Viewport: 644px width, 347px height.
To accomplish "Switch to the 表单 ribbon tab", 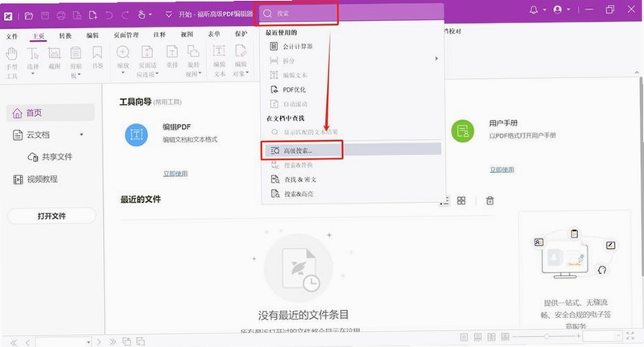I will pyautogui.click(x=214, y=35).
